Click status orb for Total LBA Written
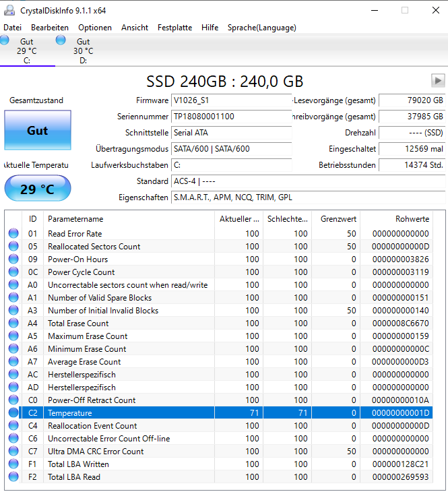The image size is (448, 494). pyautogui.click(x=13, y=464)
